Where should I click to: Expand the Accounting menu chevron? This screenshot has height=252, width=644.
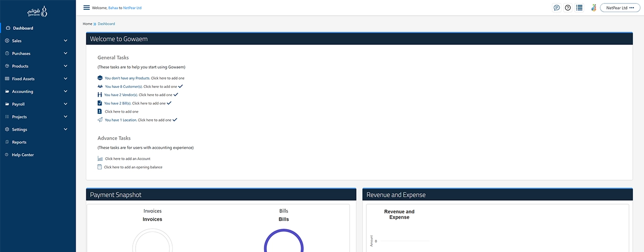click(x=65, y=91)
